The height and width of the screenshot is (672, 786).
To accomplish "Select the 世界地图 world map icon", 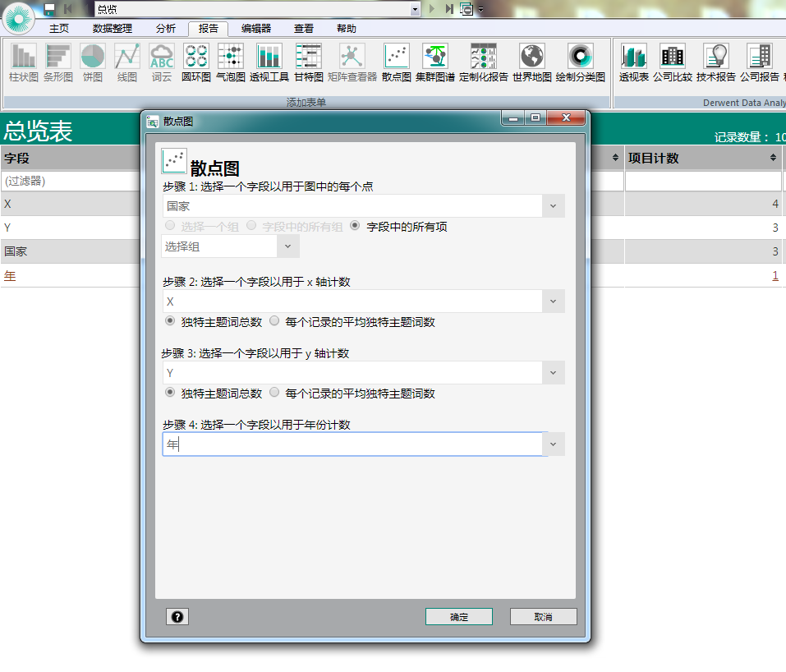I will (531, 62).
